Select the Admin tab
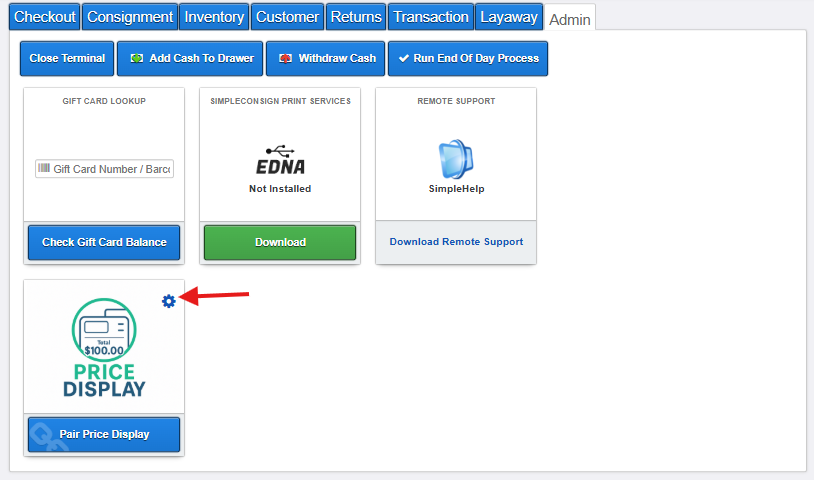The image size is (814, 480). (x=570, y=19)
